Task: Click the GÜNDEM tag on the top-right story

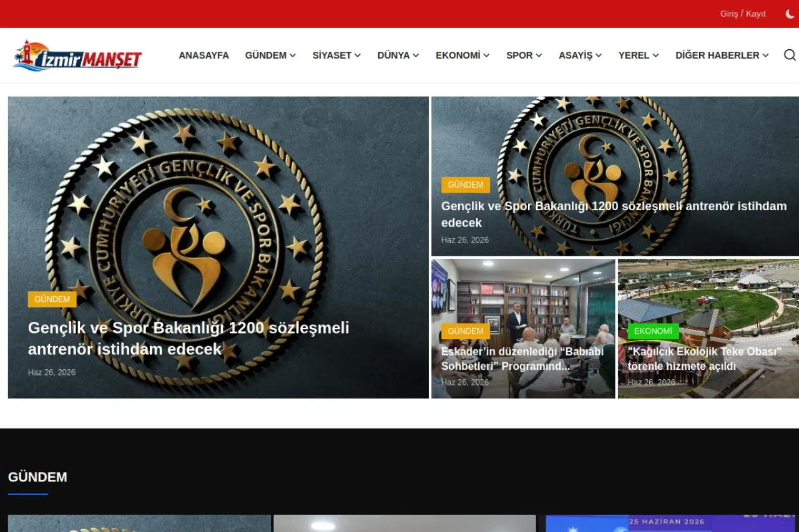Action: 466,185
